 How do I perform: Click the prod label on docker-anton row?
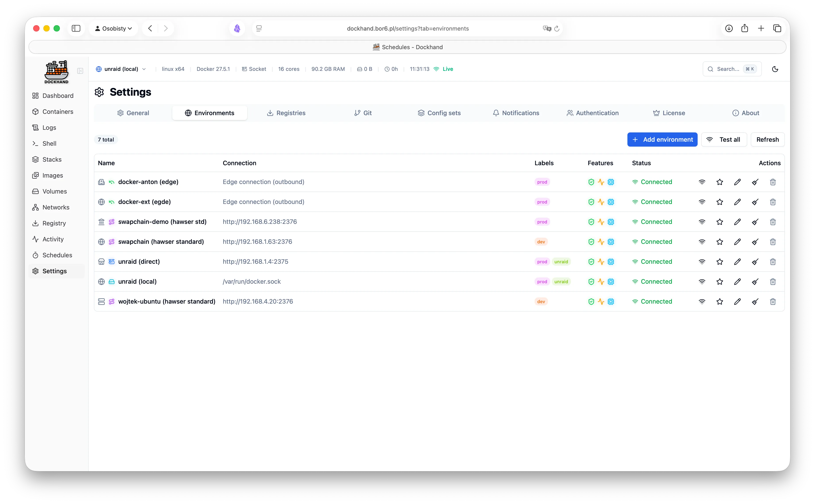point(542,182)
